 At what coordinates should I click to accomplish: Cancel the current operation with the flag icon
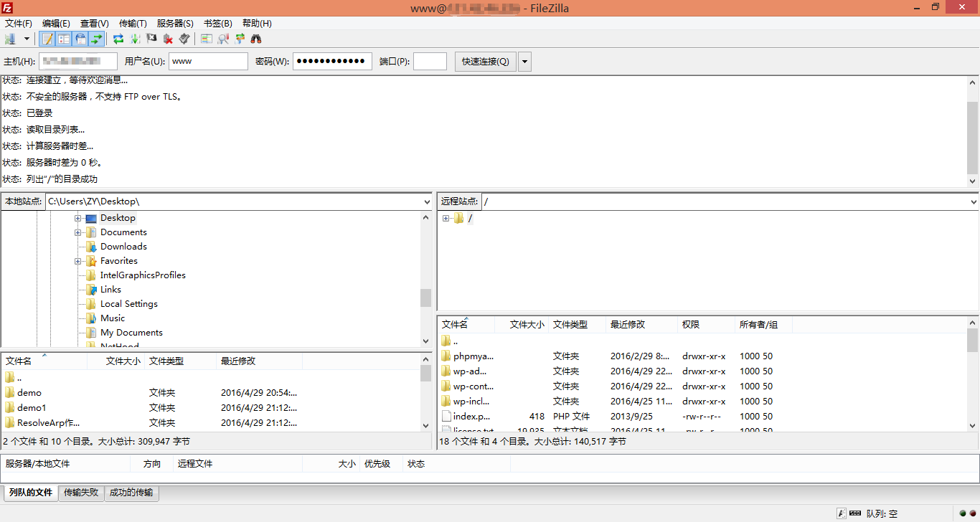click(x=151, y=39)
